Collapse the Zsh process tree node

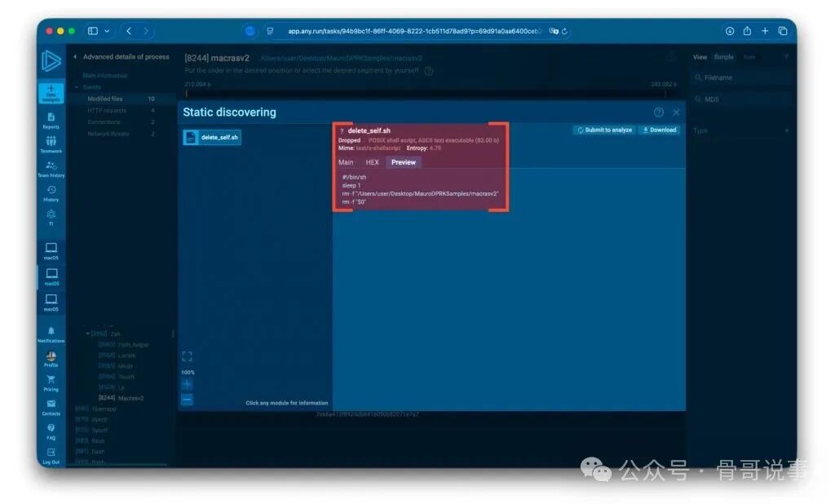tap(87, 334)
